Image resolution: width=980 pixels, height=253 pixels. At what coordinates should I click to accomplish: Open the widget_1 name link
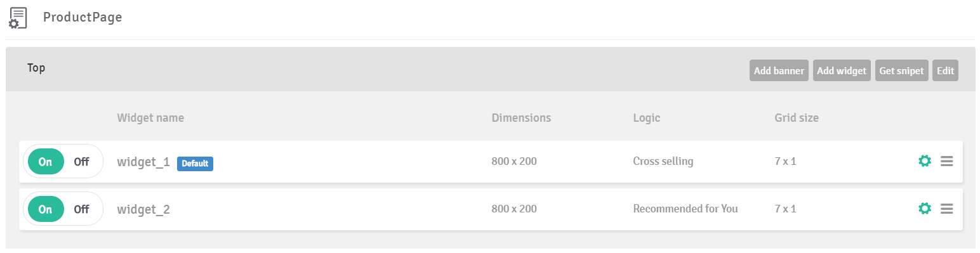point(143,162)
